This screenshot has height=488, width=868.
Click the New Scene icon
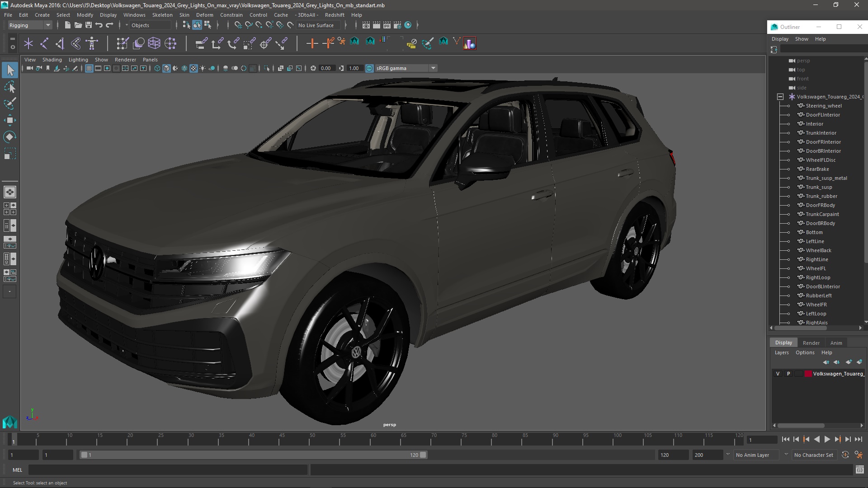[x=67, y=25]
